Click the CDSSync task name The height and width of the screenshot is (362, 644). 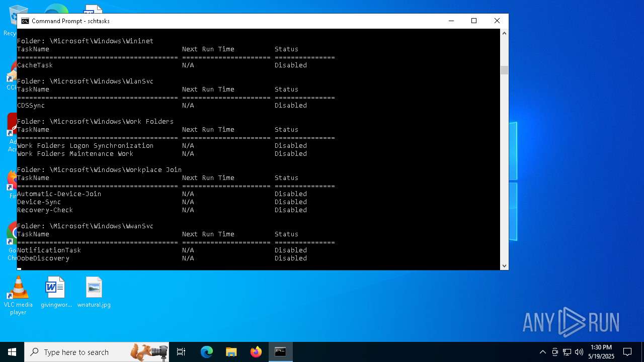click(31, 106)
